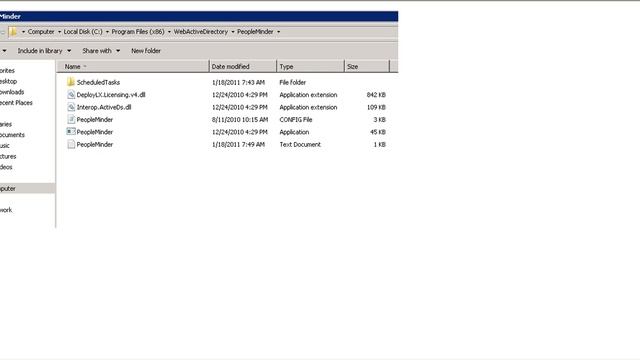The width and height of the screenshot is (640, 360).
Task: Select PeopleMinder dated 12/24/2010 4:29 PM
Action: [95, 132]
